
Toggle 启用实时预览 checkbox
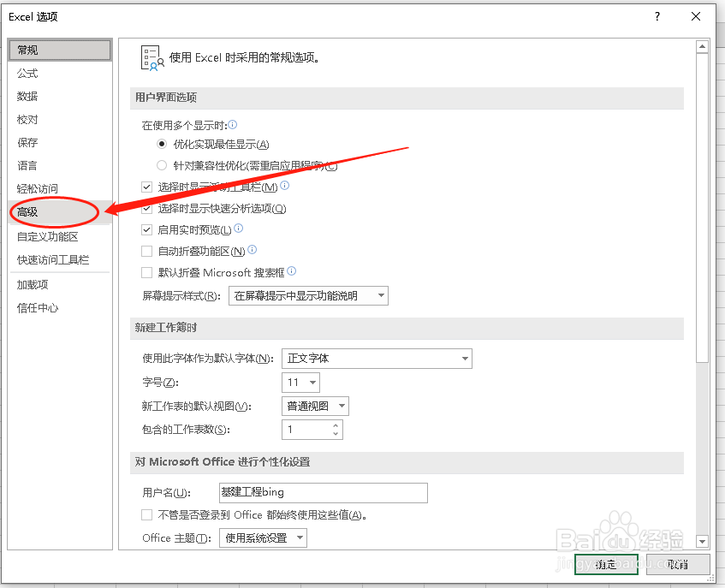[x=146, y=229]
